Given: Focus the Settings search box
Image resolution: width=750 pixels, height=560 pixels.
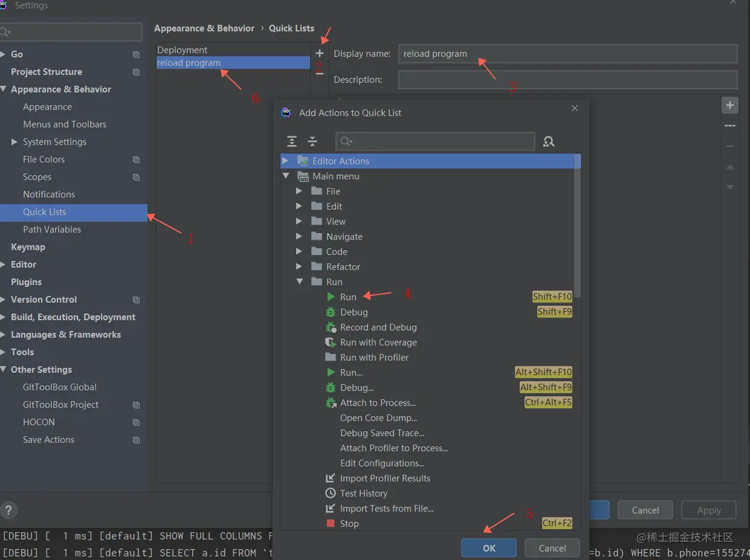Looking at the screenshot, I should click(71, 32).
